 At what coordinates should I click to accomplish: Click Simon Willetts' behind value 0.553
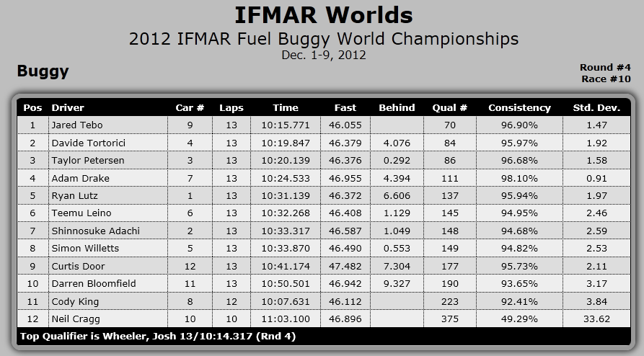click(397, 249)
